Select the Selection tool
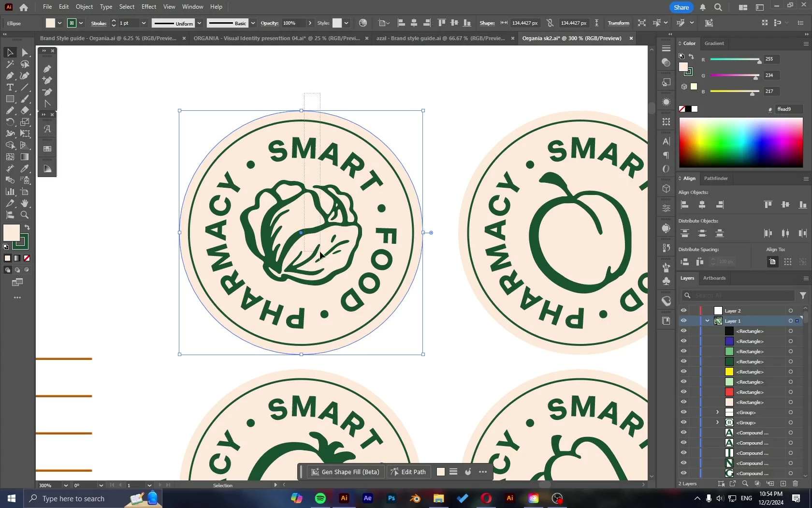Screen dimensions: 812x508 point(10,52)
